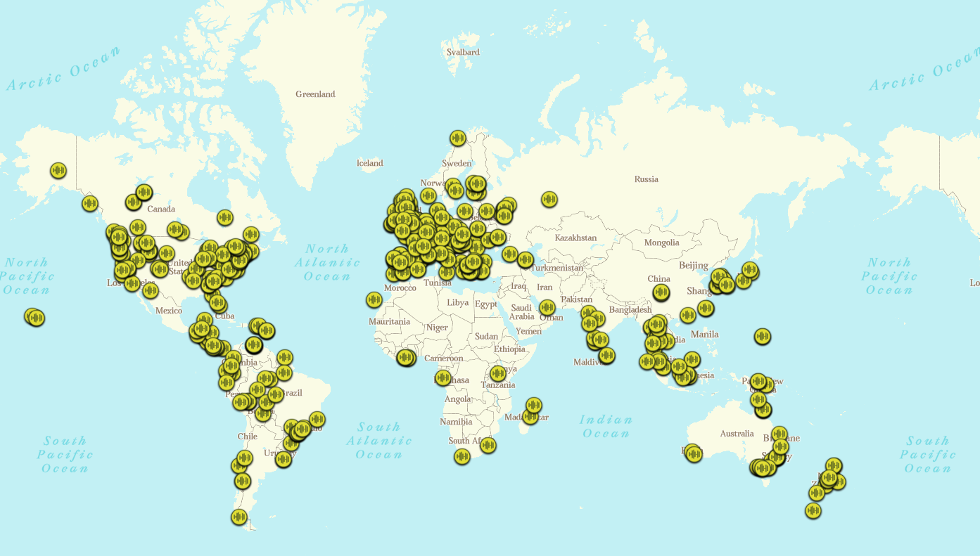This screenshot has width=980, height=556.
Task: Click the marker on South Africa's southwest coast
Action: 462,456
